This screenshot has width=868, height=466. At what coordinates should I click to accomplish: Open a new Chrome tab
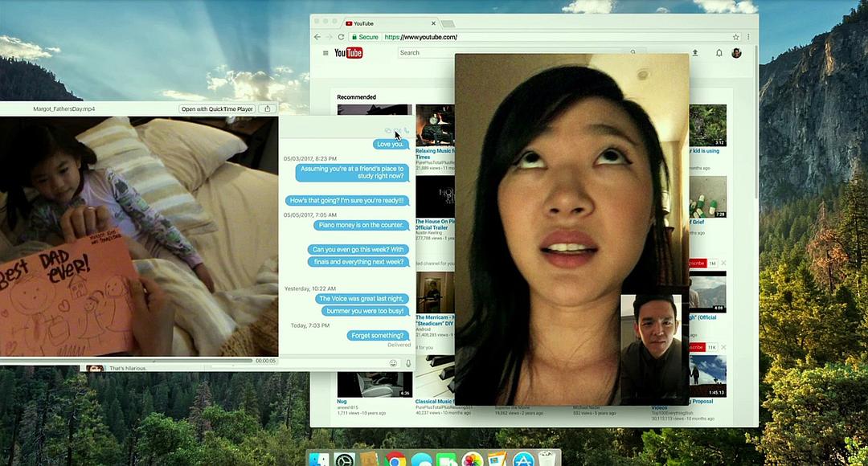pyautogui.click(x=448, y=23)
